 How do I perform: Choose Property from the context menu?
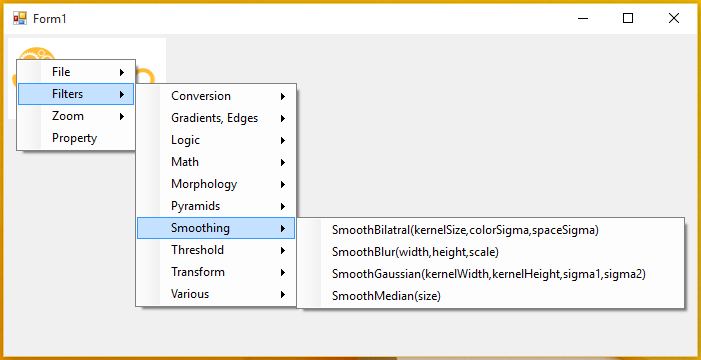(76, 138)
